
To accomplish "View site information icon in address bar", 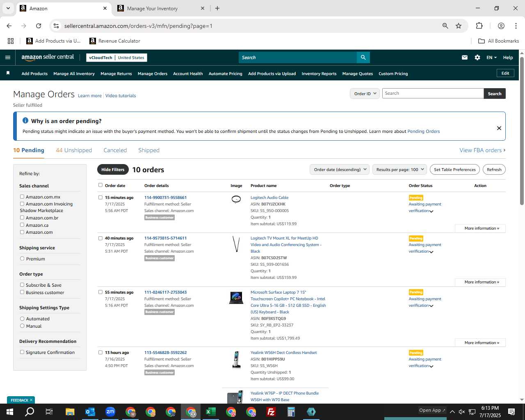I will 56,26.
